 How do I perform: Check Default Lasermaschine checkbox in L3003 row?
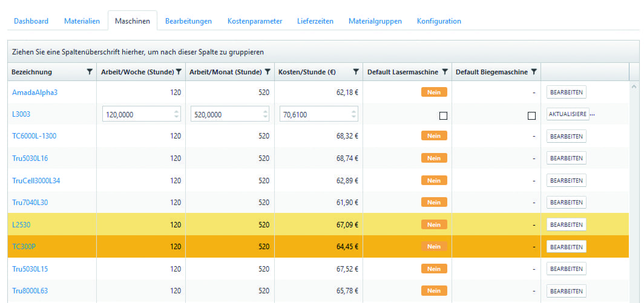pyautogui.click(x=443, y=116)
